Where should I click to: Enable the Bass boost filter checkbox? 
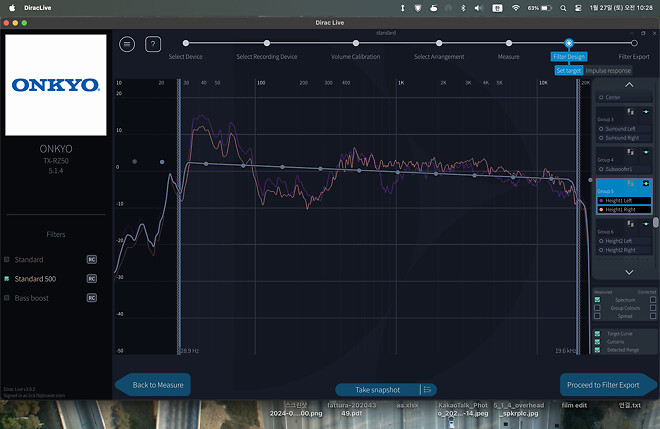coord(7,298)
